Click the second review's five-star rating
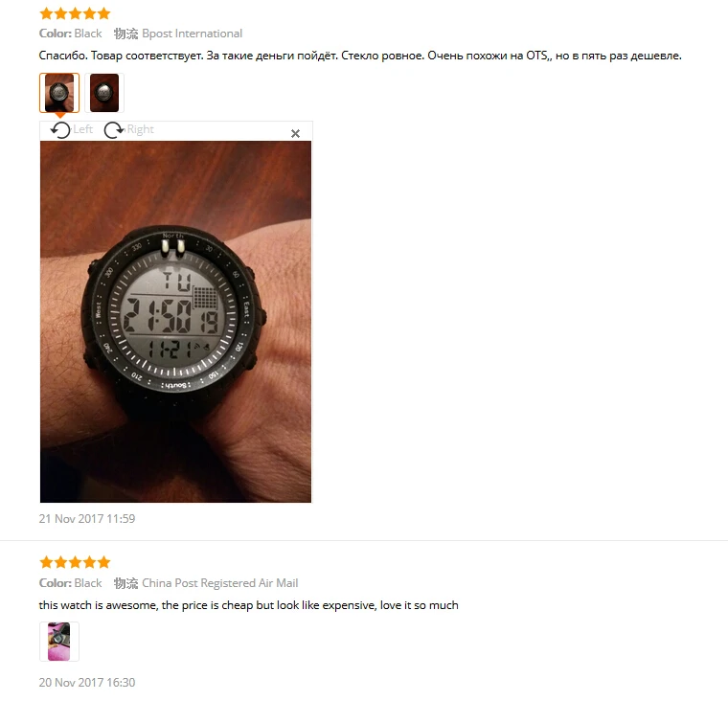728x701 pixels. click(x=75, y=562)
